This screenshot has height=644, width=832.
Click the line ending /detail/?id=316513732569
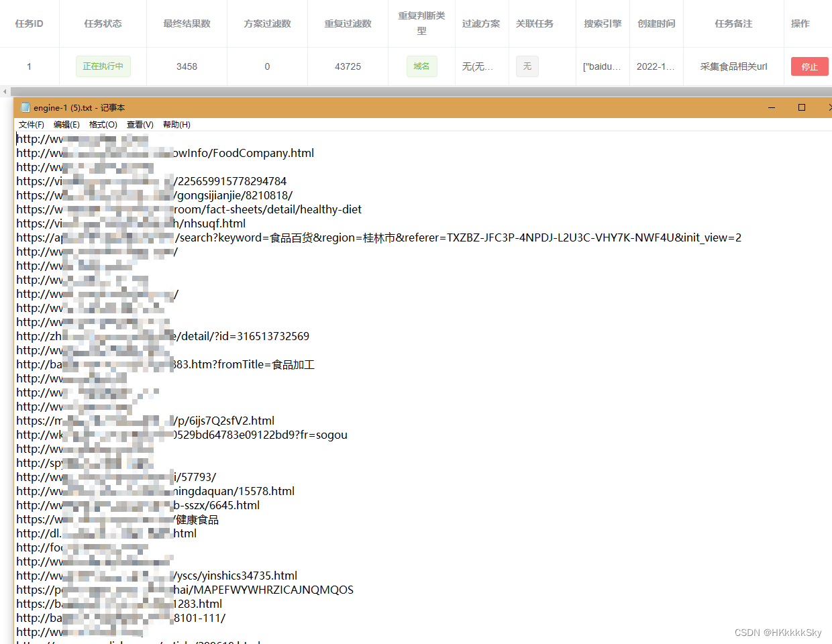(163, 336)
